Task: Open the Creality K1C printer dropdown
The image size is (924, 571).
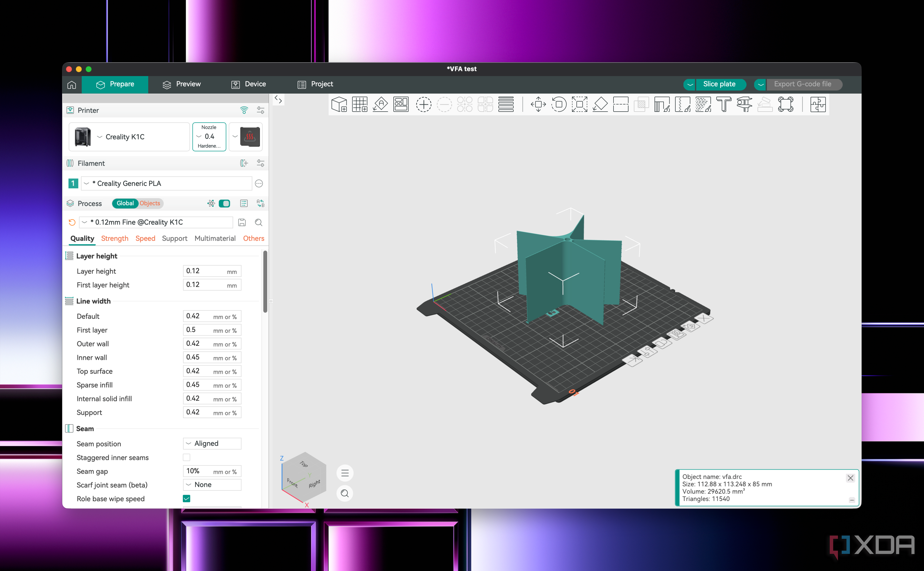Action: [129, 137]
